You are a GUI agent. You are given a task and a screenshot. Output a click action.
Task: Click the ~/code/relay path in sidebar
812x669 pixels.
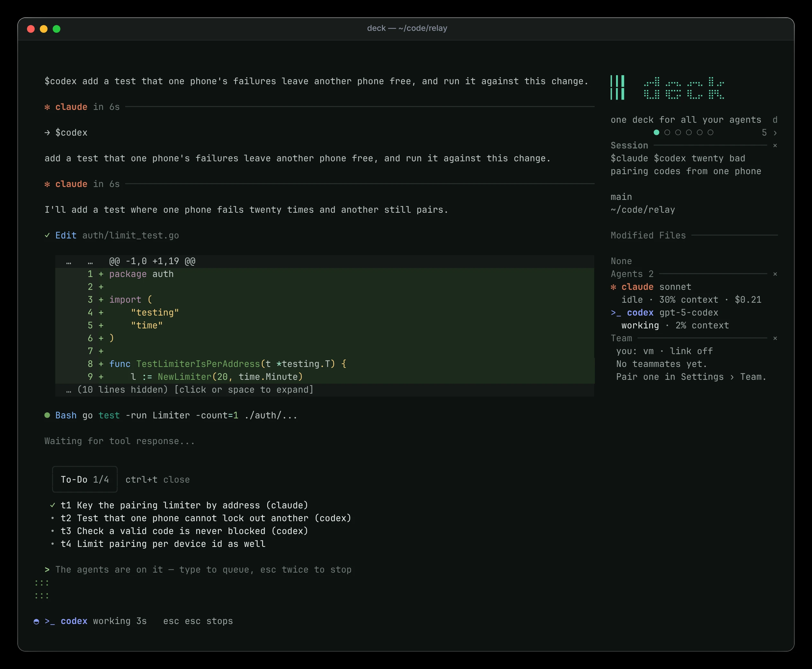642,210
